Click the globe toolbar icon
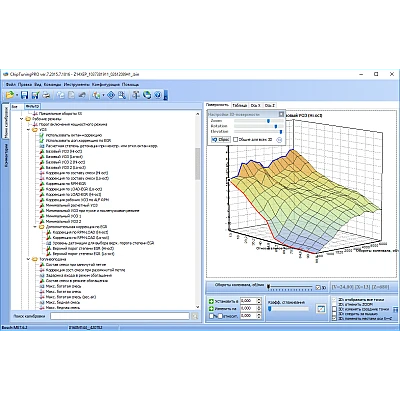Viewport: 400px width, 400px height. 147,95
